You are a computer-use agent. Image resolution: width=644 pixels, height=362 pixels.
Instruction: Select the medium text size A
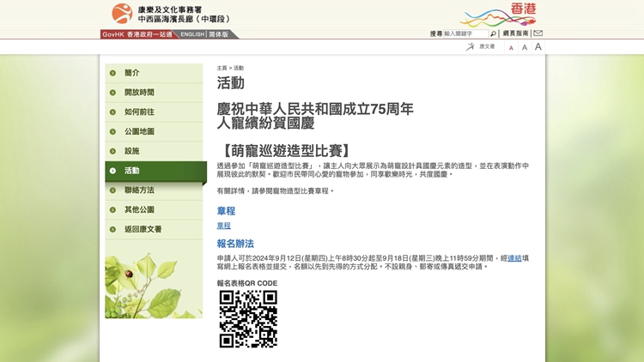pyautogui.click(x=524, y=48)
